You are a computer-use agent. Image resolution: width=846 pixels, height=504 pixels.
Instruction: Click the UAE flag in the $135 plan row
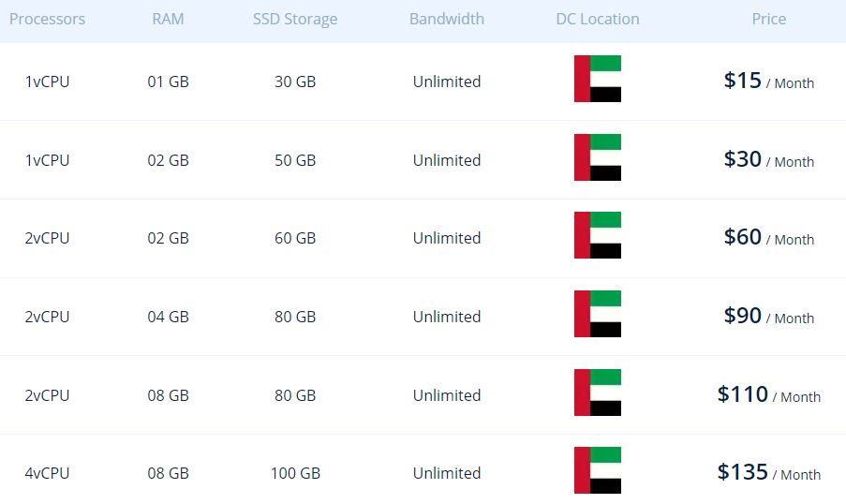(598, 470)
